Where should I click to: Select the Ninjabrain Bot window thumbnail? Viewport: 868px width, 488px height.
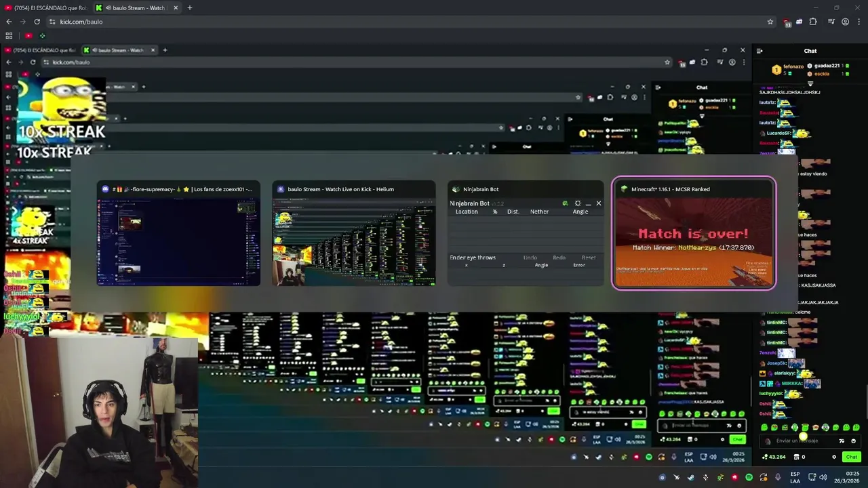click(526, 232)
